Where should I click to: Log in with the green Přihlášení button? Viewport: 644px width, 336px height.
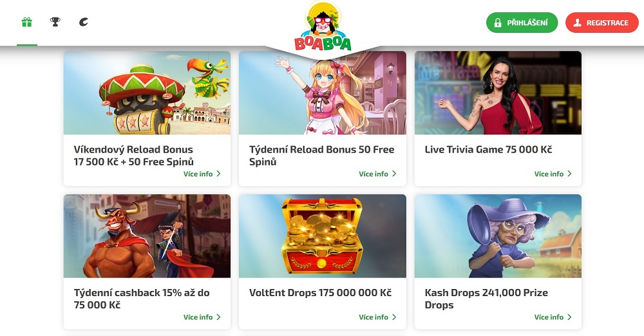coord(522,23)
